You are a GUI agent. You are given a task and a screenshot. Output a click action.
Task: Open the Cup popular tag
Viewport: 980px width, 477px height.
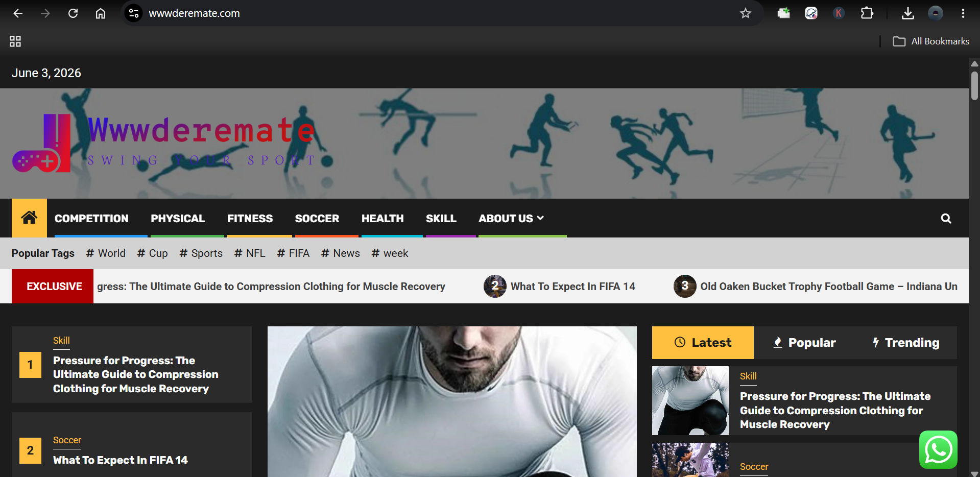click(x=152, y=253)
